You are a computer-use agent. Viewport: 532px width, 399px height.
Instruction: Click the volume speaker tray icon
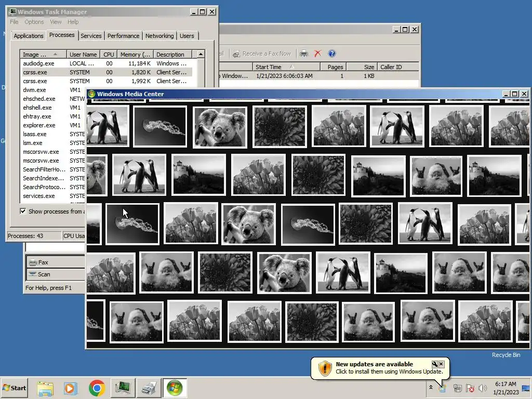point(482,388)
